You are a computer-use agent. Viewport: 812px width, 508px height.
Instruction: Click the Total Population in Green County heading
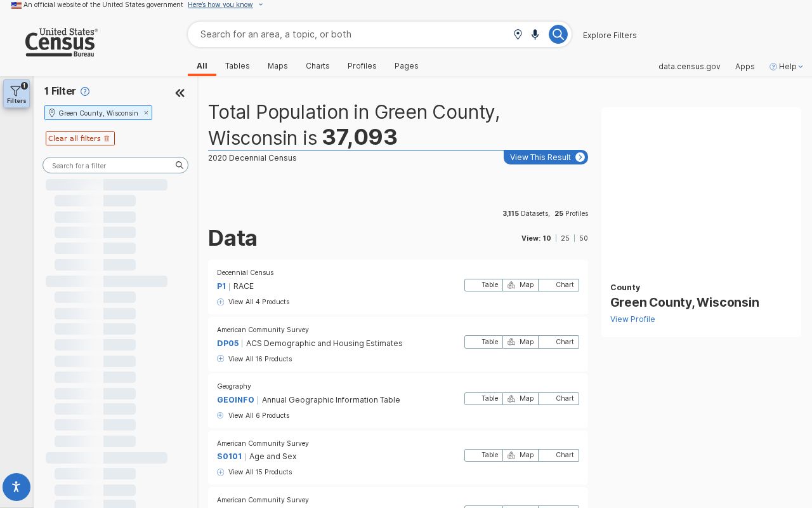point(353,124)
